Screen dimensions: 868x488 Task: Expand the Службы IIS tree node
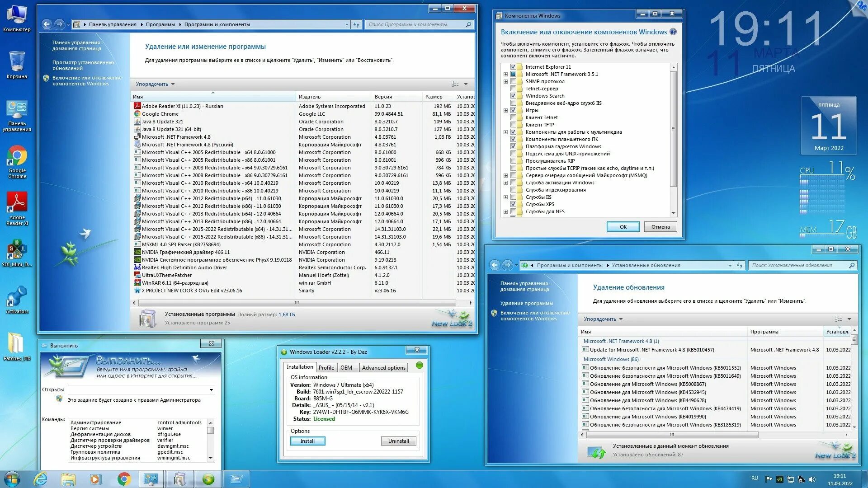point(505,197)
